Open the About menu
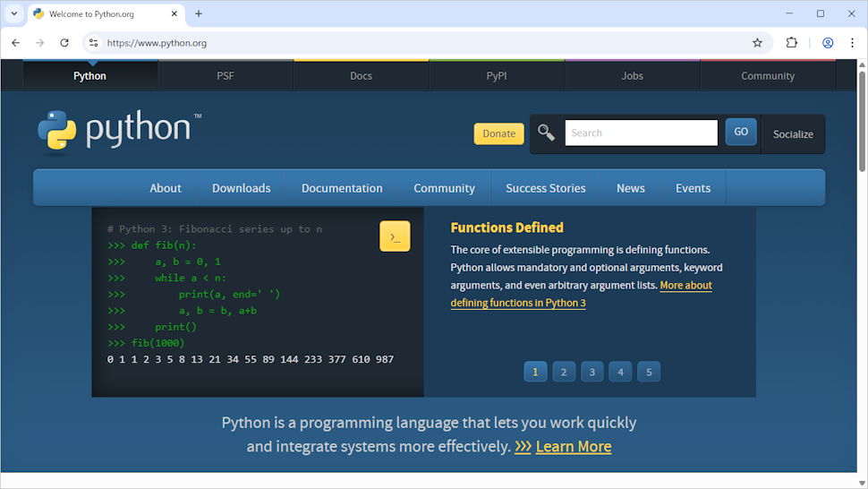 [x=166, y=188]
